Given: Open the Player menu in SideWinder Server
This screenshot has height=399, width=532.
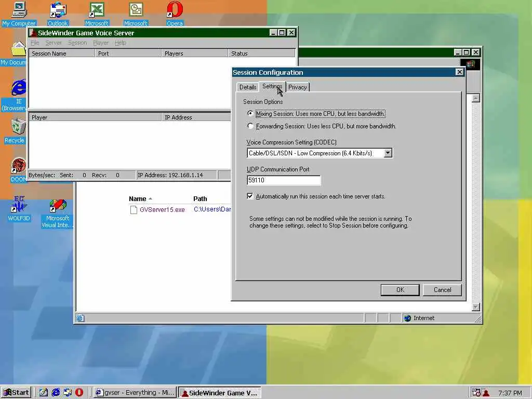Looking at the screenshot, I should point(101,43).
